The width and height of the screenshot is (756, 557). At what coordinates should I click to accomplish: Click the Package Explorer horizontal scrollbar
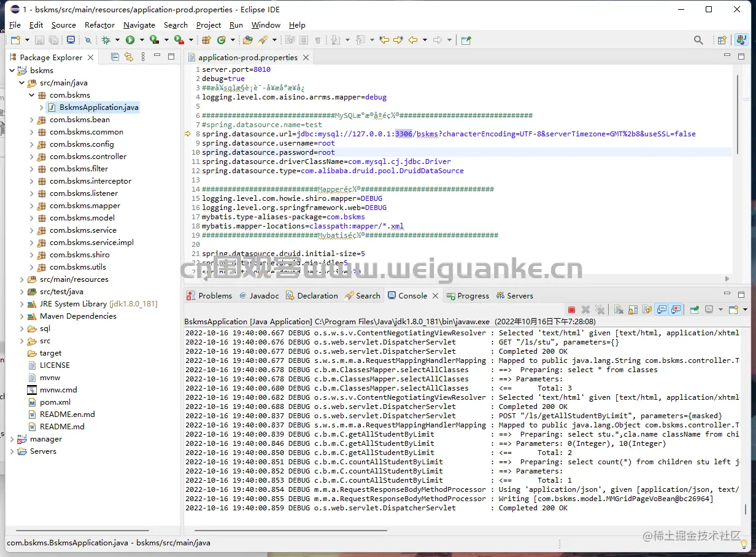[x=82, y=530]
